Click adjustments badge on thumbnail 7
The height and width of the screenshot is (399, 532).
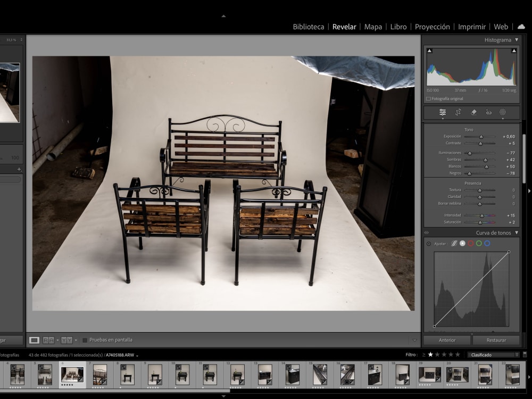tap(104, 383)
